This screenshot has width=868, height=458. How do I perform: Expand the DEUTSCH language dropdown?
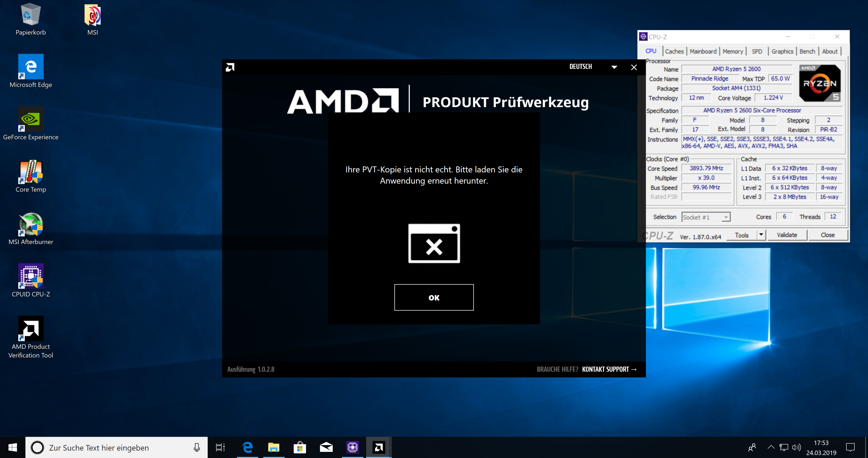pos(614,67)
